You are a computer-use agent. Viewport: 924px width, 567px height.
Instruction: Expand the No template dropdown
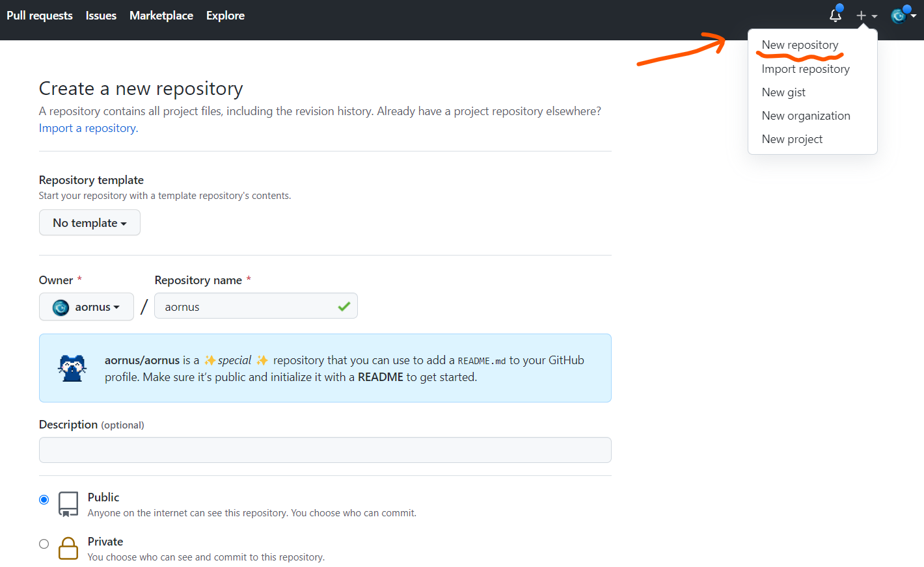[90, 223]
